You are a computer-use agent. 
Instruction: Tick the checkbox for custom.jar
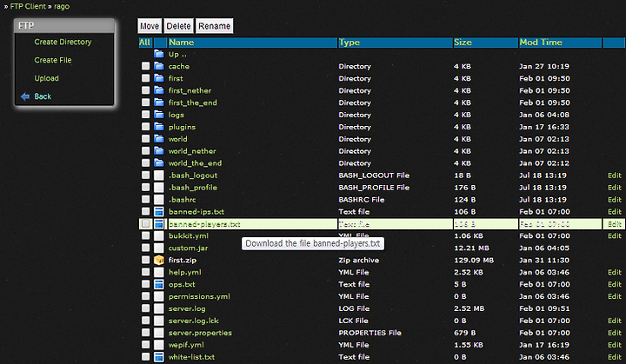point(146,248)
